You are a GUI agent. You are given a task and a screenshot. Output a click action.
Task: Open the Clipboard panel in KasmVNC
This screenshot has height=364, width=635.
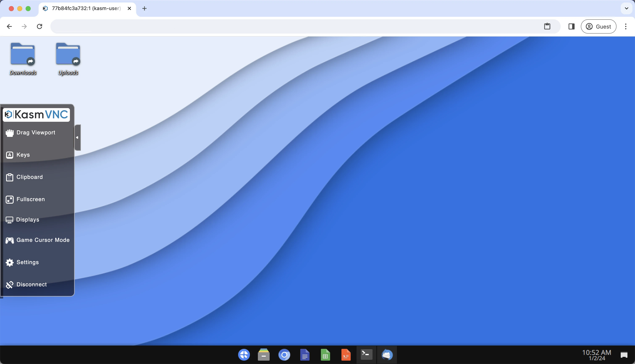(29, 177)
